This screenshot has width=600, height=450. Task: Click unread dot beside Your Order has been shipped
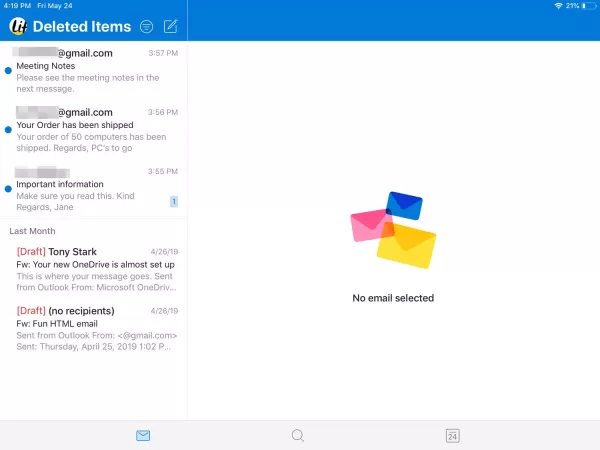(x=8, y=130)
